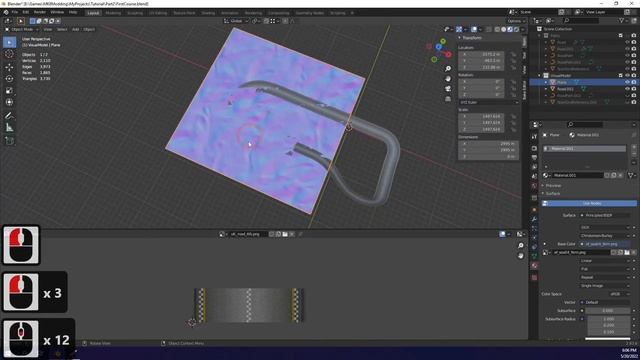640x360 pixels.
Task: Click the navigation gizmo in the viewport
Action: pos(440,50)
